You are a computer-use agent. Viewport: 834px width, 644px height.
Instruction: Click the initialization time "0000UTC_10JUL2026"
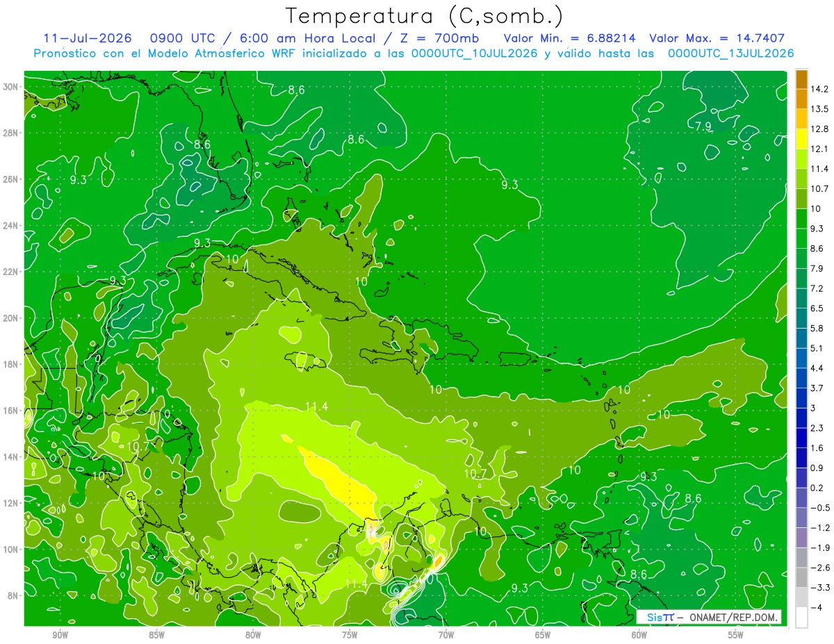(475, 53)
